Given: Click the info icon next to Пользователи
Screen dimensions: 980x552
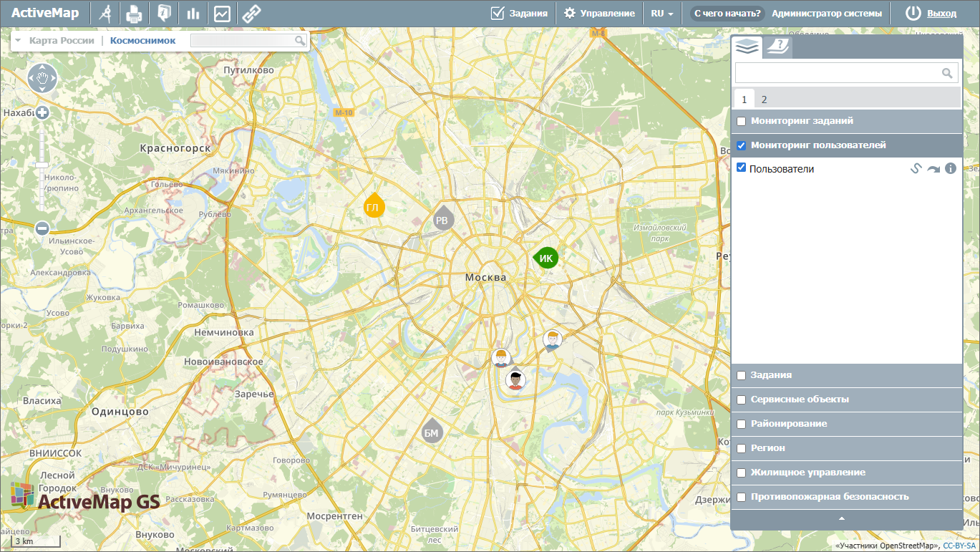Looking at the screenshot, I should click(x=951, y=169).
